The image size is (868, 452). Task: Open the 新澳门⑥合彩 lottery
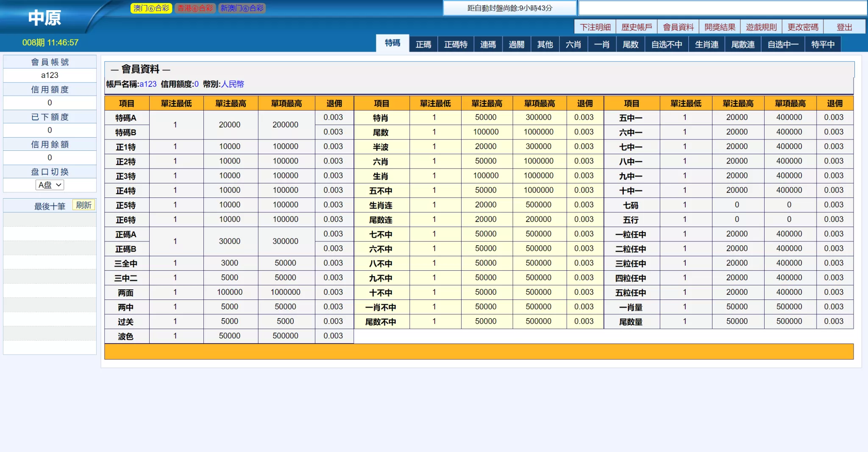[242, 8]
